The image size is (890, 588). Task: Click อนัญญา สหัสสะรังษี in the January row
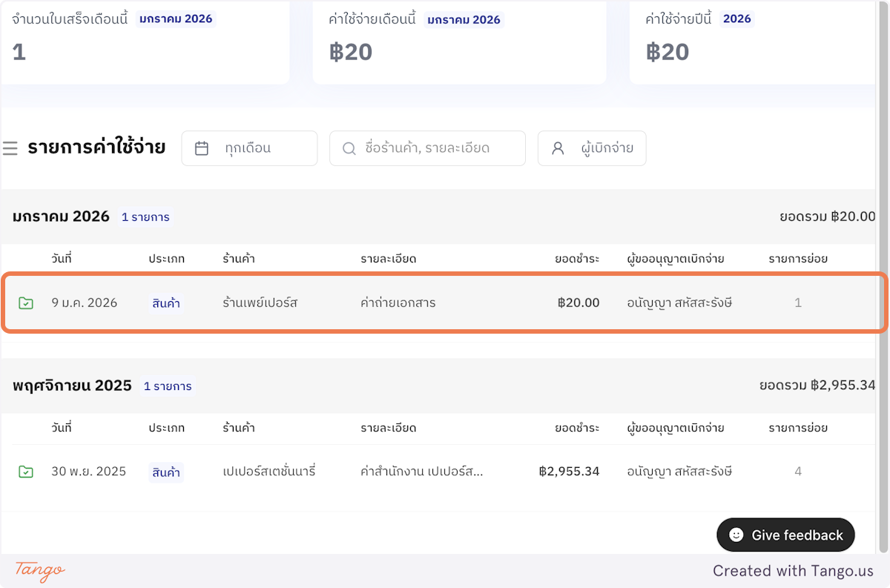click(x=679, y=303)
